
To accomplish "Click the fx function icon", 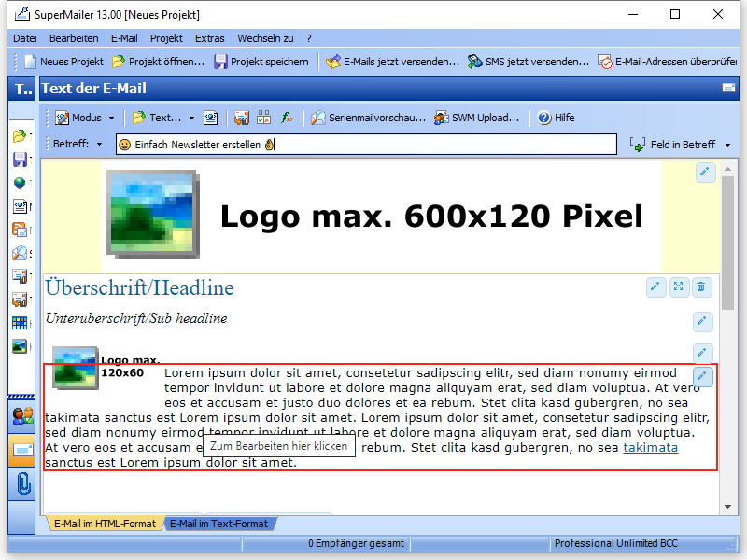I will coord(287,118).
